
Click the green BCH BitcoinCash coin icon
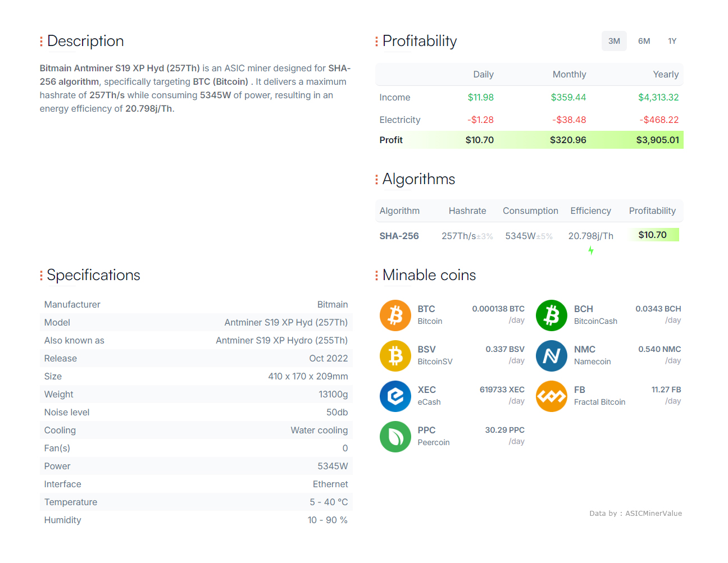point(552,315)
